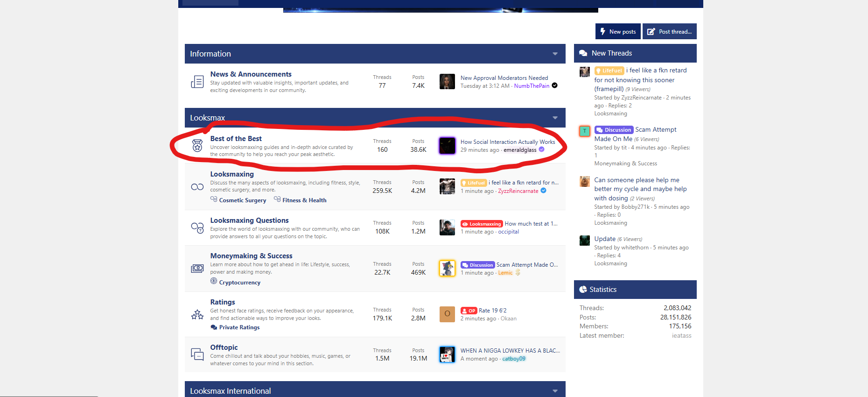Click the Statistics pie chart icon
This screenshot has width=868, height=397.
pos(583,290)
